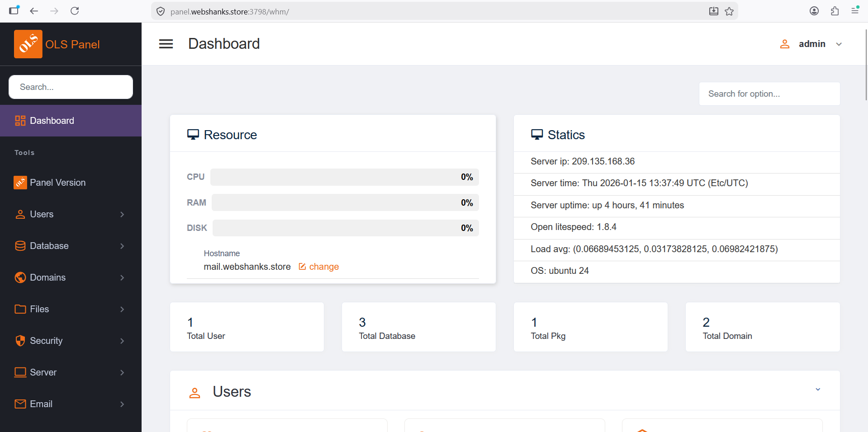Click the Dashboard grid icon in sidebar
The width and height of the screenshot is (868, 432).
pyautogui.click(x=20, y=121)
